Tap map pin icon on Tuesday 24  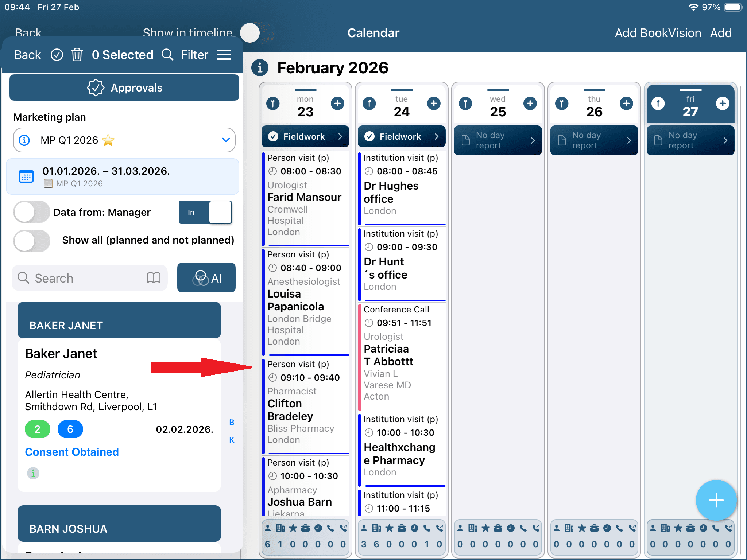pyautogui.click(x=369, y=104)
